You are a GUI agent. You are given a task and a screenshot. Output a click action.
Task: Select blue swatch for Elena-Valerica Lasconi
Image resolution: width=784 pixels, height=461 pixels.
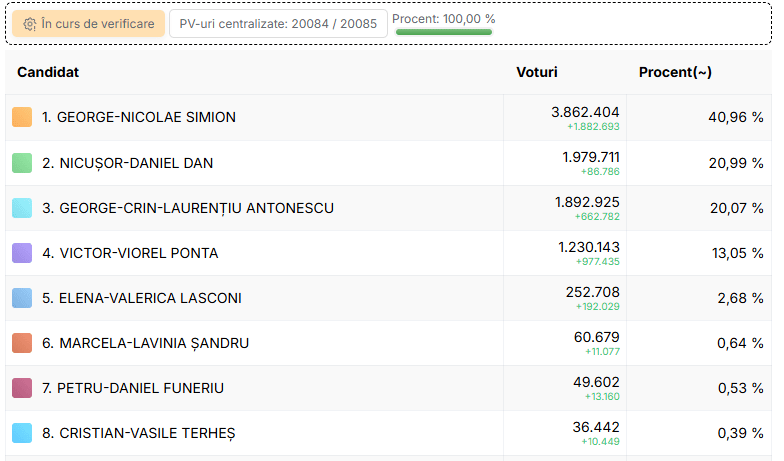point(22,298)
